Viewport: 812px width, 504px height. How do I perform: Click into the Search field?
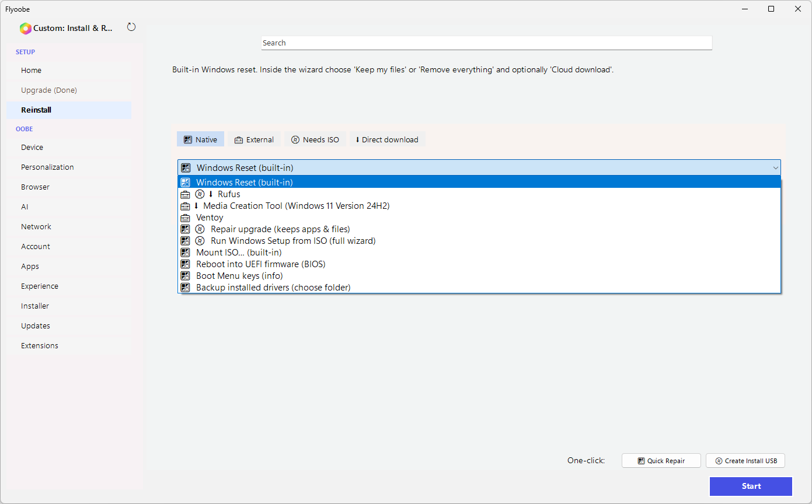point(486,43)
